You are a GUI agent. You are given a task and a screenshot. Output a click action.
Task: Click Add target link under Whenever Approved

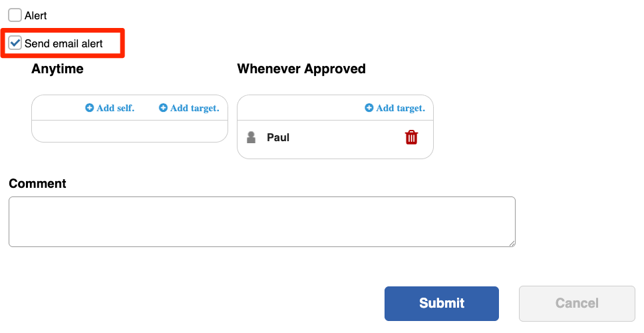(401, 108)
